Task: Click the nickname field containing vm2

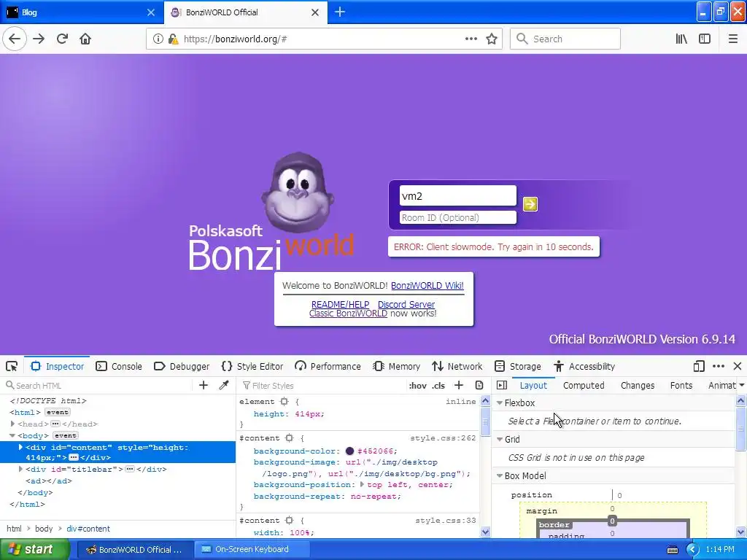Action: [458, 195]
